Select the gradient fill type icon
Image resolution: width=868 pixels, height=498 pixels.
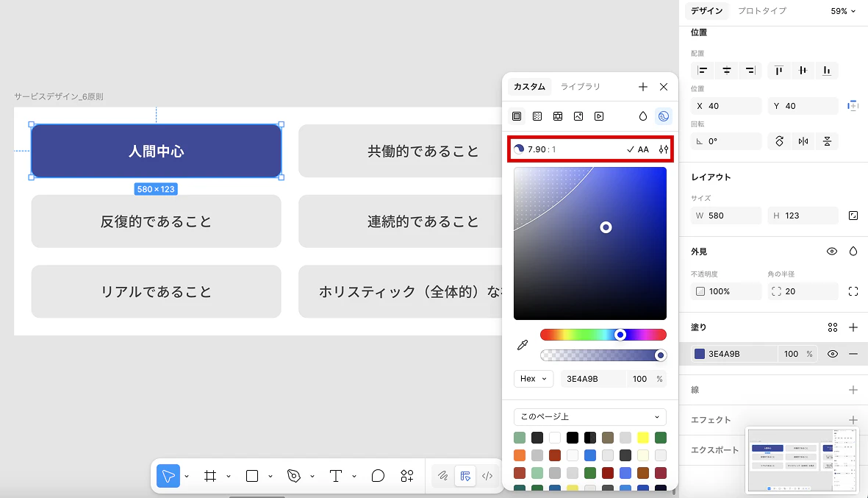click(537, 116)
